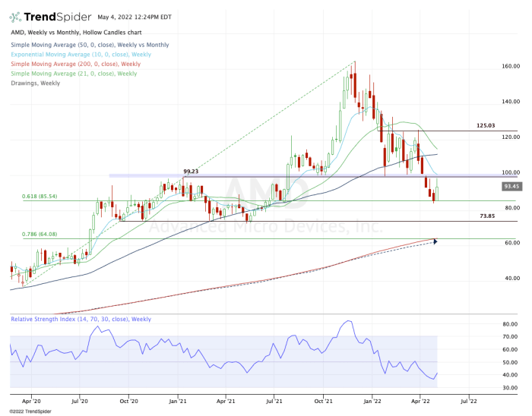Click the 160.00 mark on price axis

tap(510, 66)
